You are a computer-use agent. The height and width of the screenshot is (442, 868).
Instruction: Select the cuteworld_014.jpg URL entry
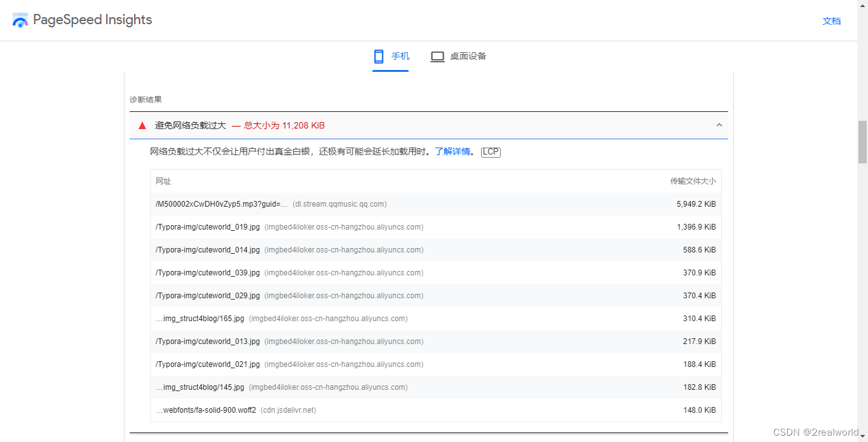(208, 250)
